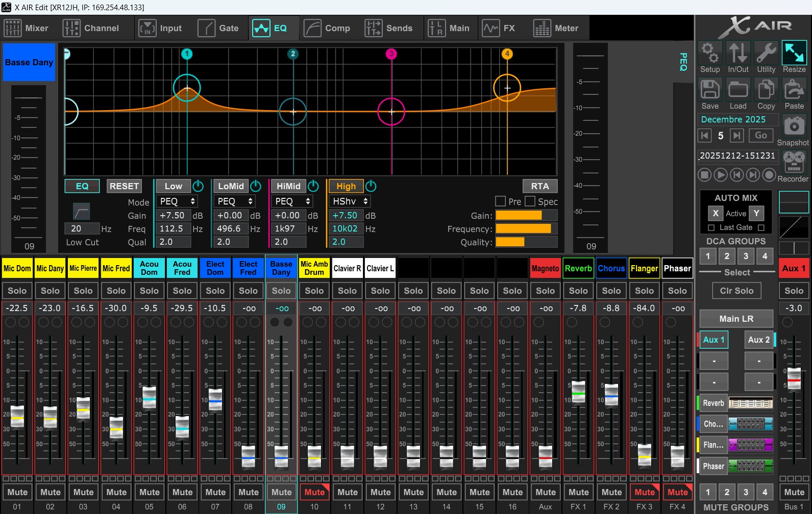Click the RTA Gain slider
Image resolution: width=812 pixels, height=514 pixels.
(526, 216)
